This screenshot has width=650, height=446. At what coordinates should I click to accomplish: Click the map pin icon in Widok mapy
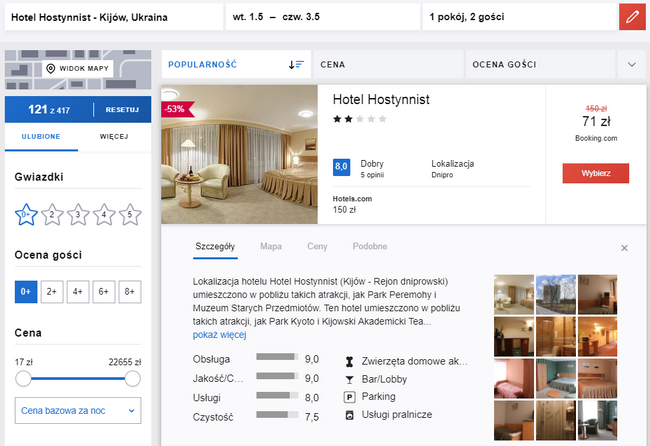(51, 68)
